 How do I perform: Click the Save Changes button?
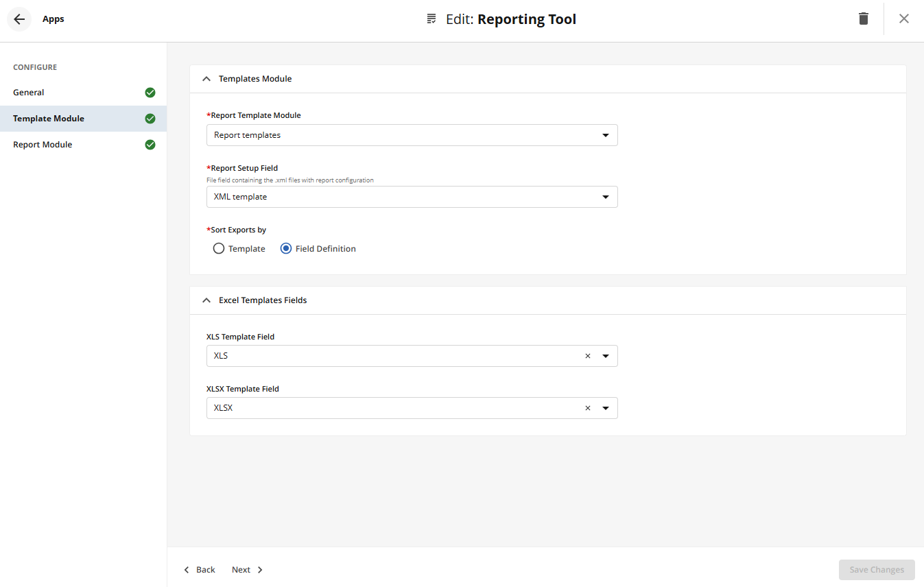[877, 570]
